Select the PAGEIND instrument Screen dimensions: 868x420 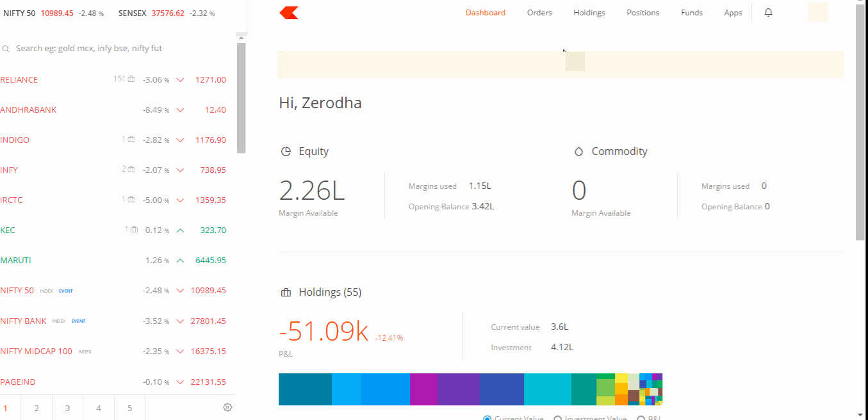pos(18,382)
